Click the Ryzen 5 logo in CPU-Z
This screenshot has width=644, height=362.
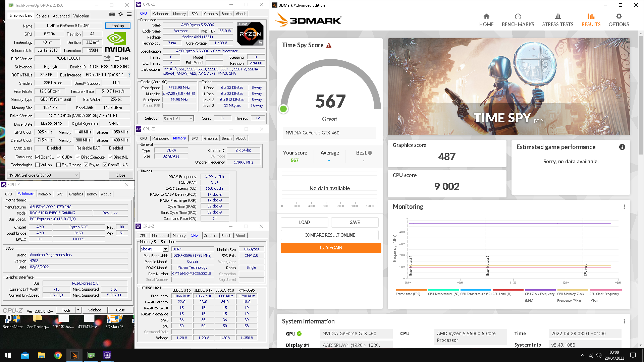[250, 34]
